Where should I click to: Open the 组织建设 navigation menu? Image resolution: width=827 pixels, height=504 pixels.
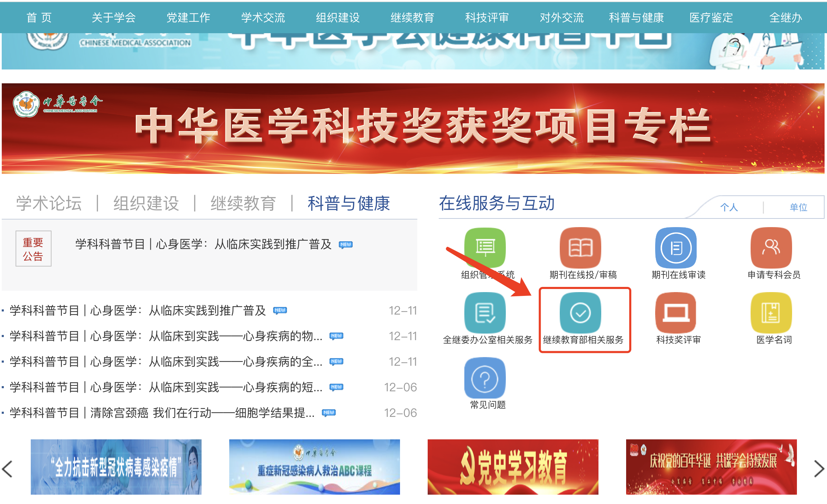pyautogui.click(x=338, y=17)
